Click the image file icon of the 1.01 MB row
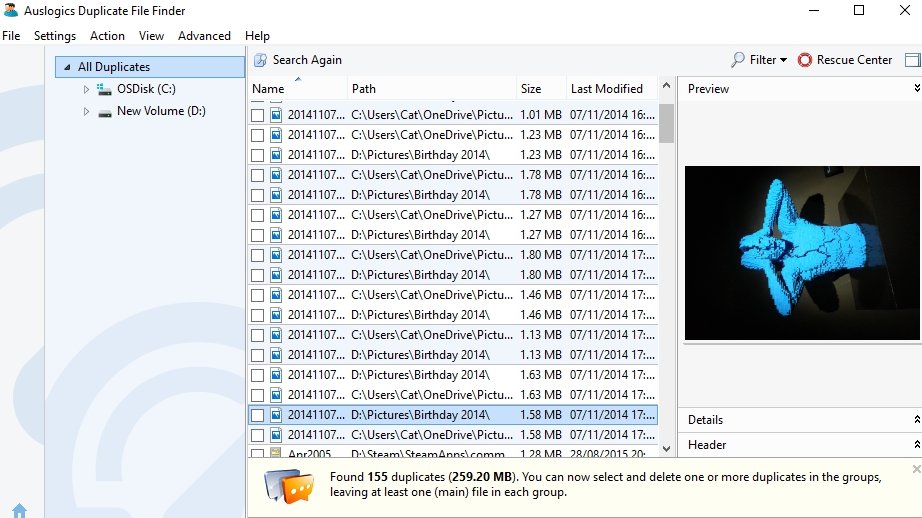Screen dimensions: 922x518 pyautogui.click(x=276, y=115)
